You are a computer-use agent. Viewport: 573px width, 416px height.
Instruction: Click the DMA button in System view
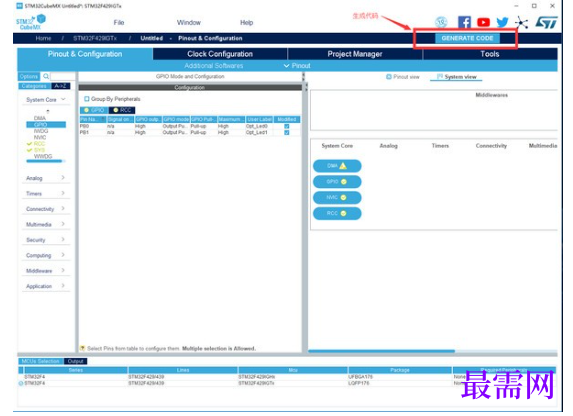[x=337, y=166]
